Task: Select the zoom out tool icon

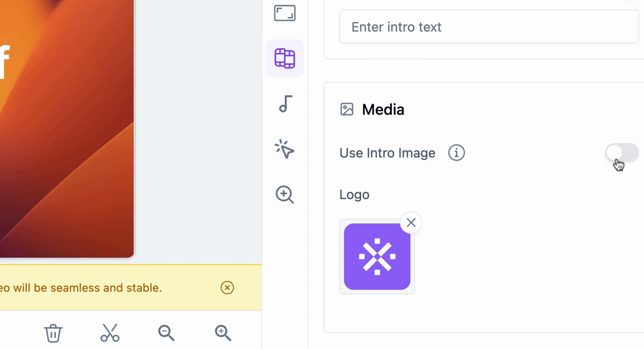Action: [x=166, y=333]
